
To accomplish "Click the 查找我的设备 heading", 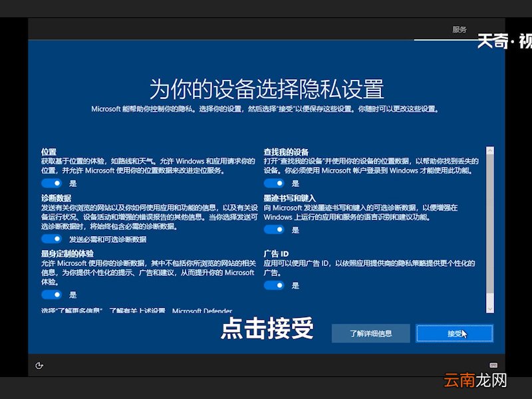I will coord(286,152).
